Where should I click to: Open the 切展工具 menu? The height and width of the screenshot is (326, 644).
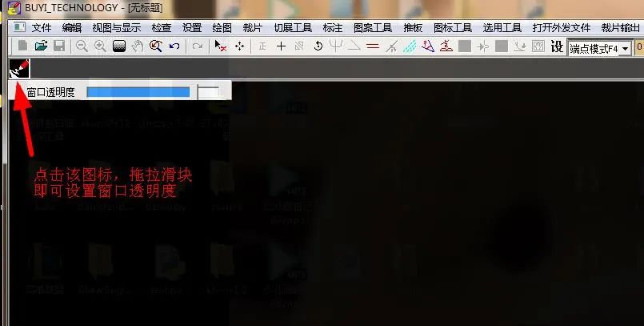tap(293, 28)
